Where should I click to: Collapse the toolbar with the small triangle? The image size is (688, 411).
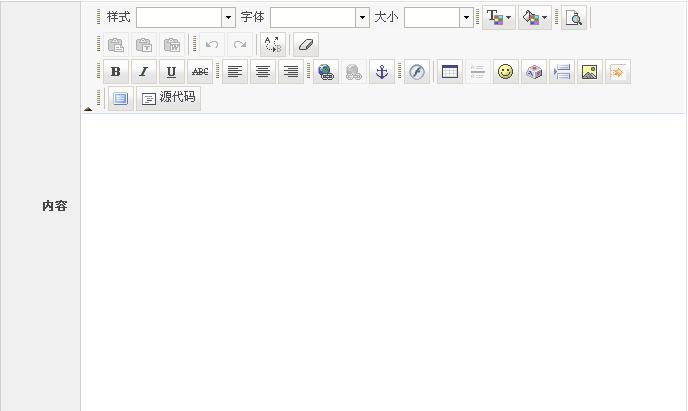(88, 109)
